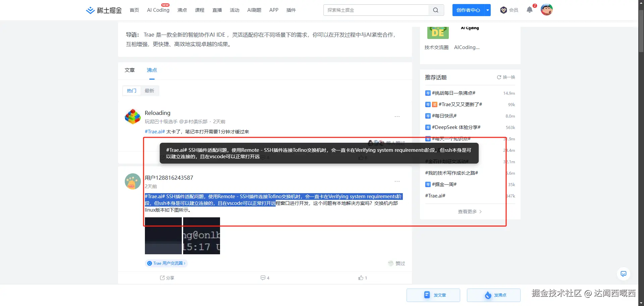Click the 发沸点 button
This screenshot has width=644, height=306.
(x=493, y=295)
